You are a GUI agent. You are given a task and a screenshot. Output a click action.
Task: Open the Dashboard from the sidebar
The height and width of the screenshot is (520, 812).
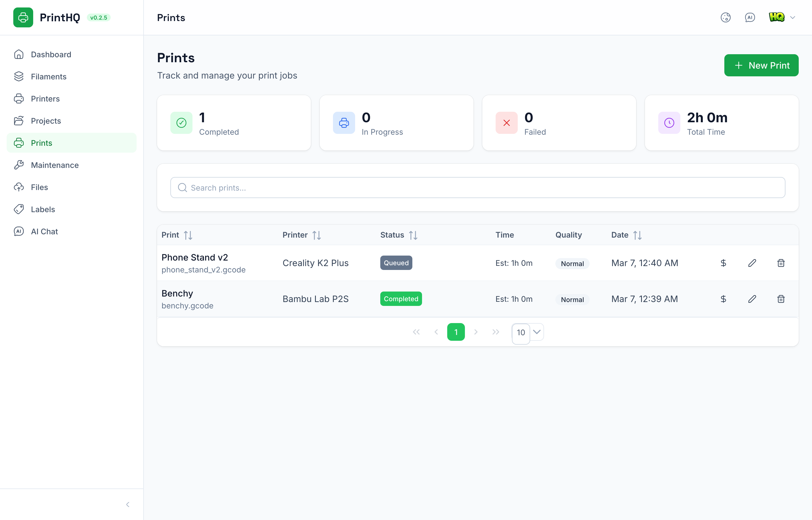pos(51,54)
